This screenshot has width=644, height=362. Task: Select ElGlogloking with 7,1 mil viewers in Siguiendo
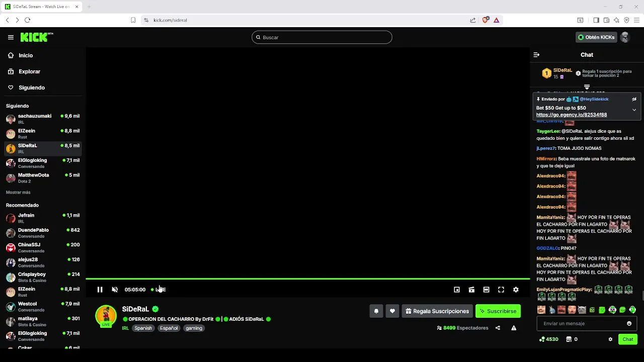click(x=43, y=163)
